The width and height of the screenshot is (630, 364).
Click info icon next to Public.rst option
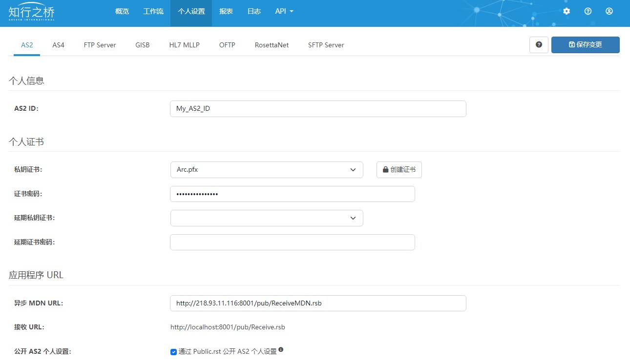point(281,350)
